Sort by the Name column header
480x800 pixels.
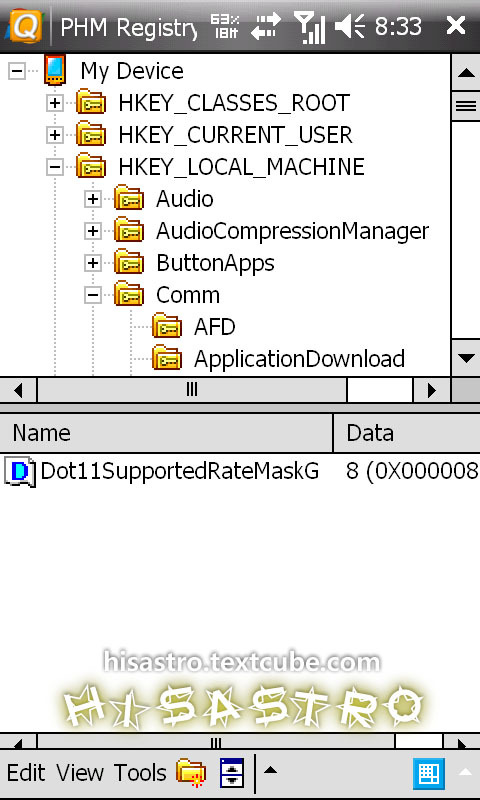(x=166, y=433)
